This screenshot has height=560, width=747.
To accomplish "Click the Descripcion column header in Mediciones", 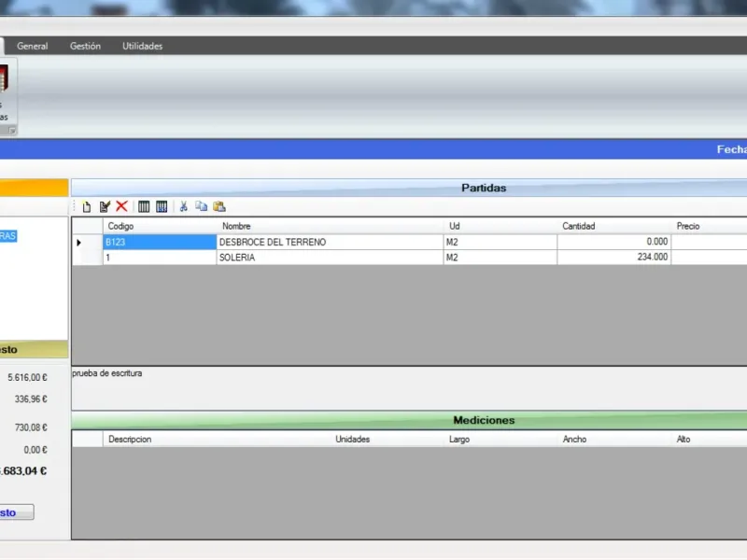I will click(x=217, y=439).
